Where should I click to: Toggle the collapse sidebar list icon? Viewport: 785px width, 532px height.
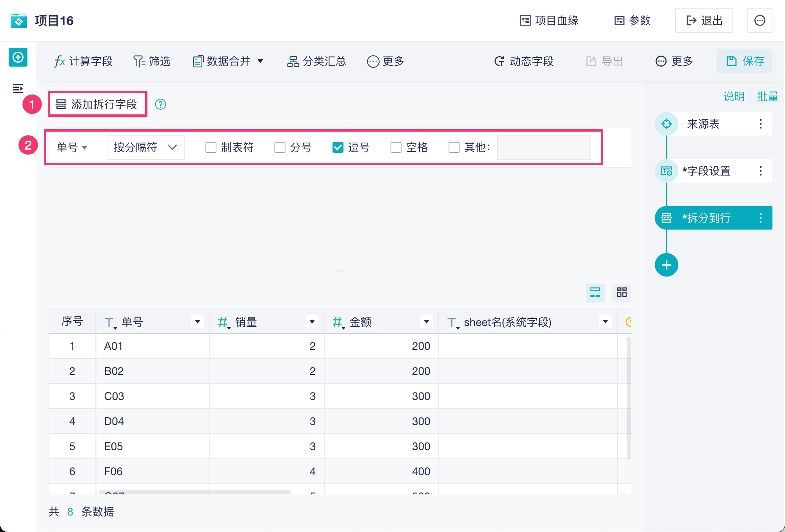pos(18,89)
